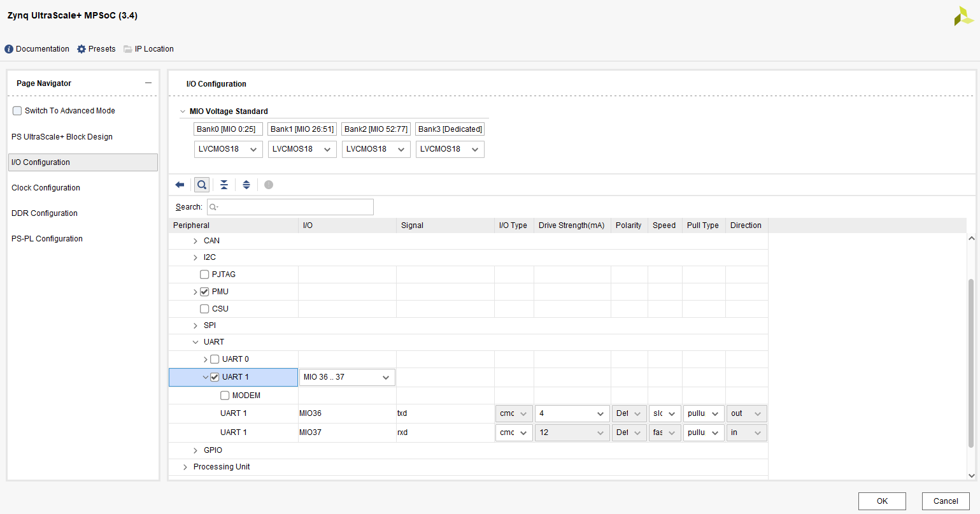Click the Cancel button
The width and height of the screenshot is (980, 514).
point(946,501)
